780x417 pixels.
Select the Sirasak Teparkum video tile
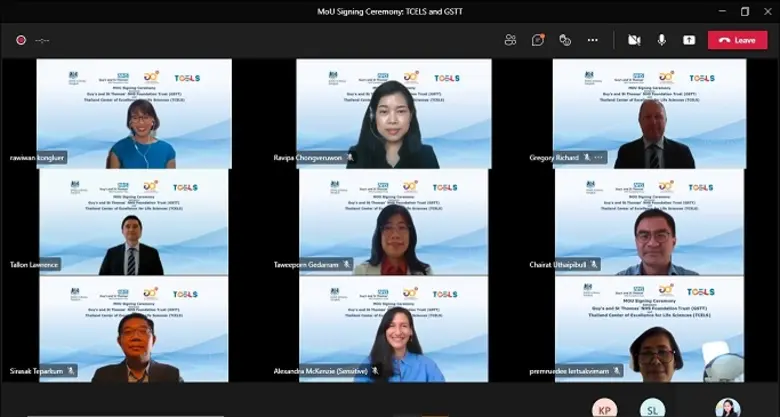[x=134, y=329]
